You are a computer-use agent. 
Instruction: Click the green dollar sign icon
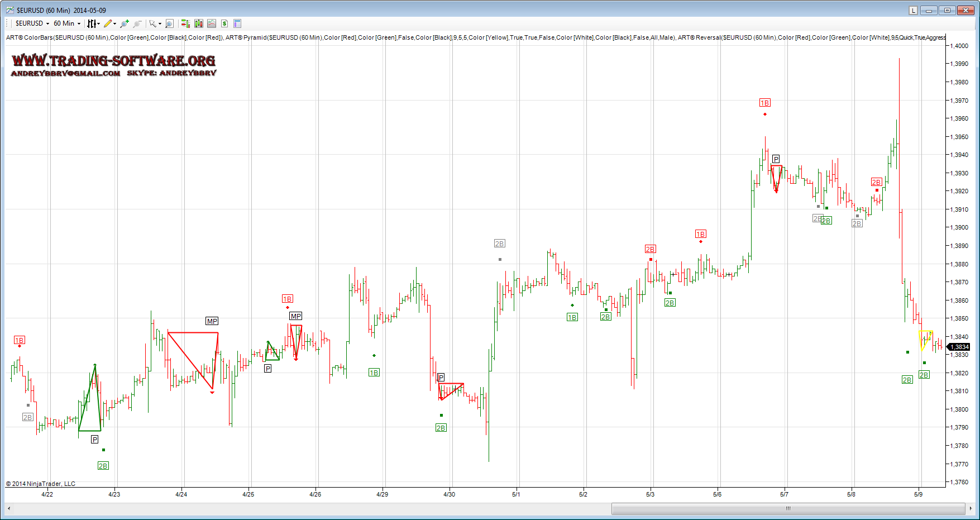pos(224,23)
